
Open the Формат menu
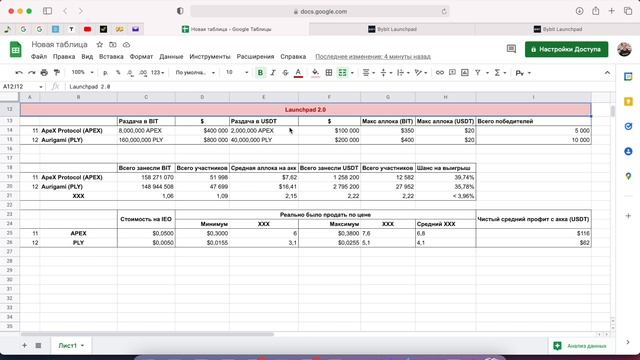click(x=141, y=56)
